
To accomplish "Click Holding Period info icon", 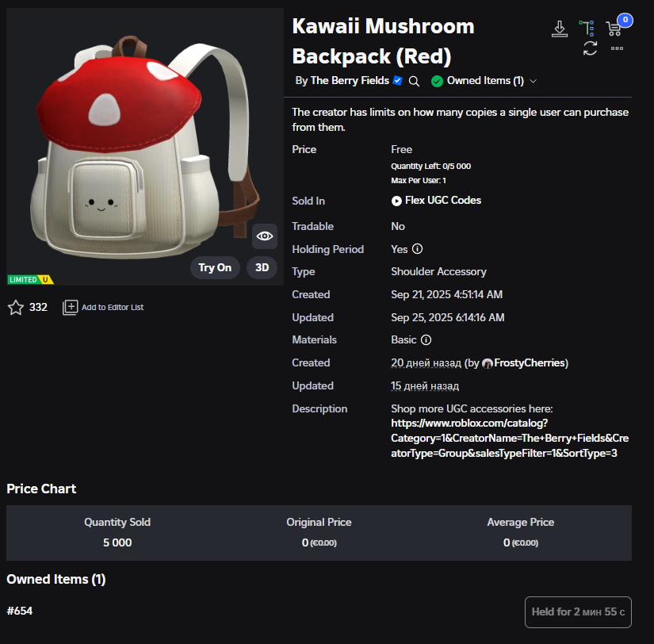I will (417, 249).
